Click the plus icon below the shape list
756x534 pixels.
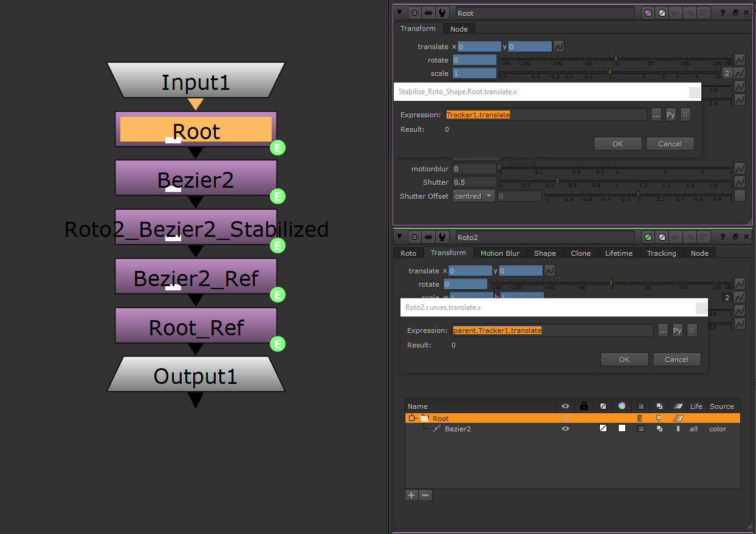[x=411, y=495]
